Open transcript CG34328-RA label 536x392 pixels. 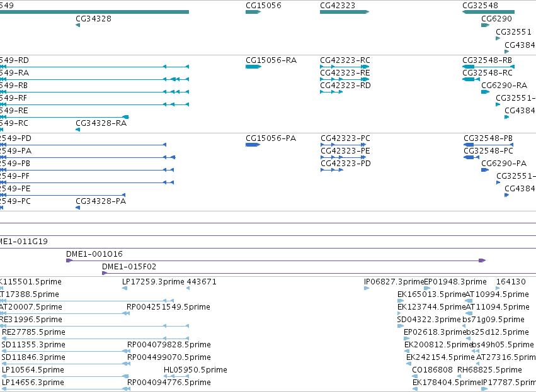click(x=101, y=123)
